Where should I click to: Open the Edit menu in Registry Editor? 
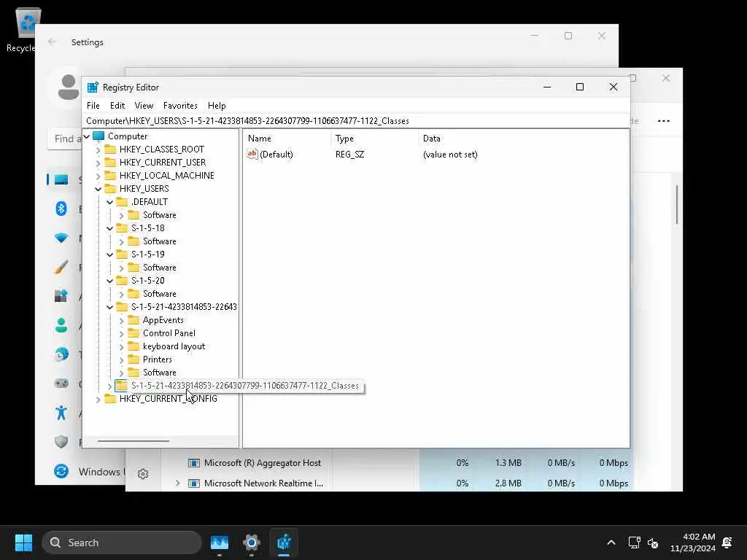[x=117, y=106]
